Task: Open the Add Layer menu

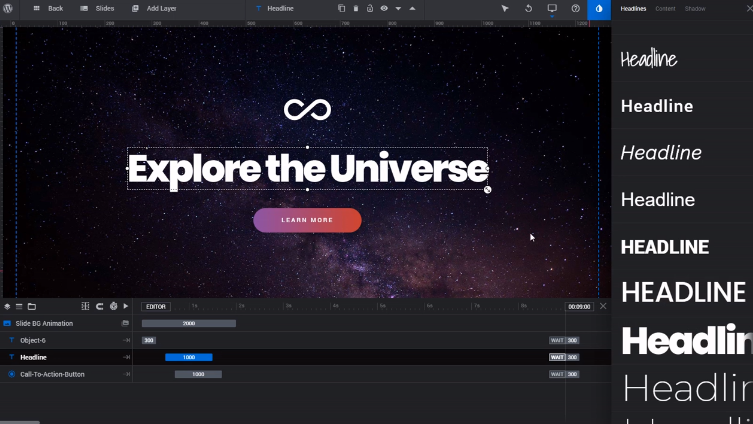Action: (155, 8)
